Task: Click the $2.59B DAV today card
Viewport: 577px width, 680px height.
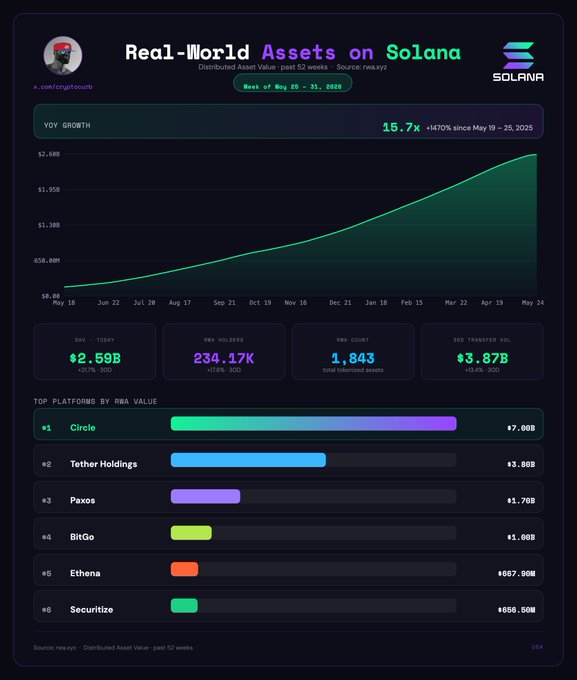Action: click(x=95, y=352)
